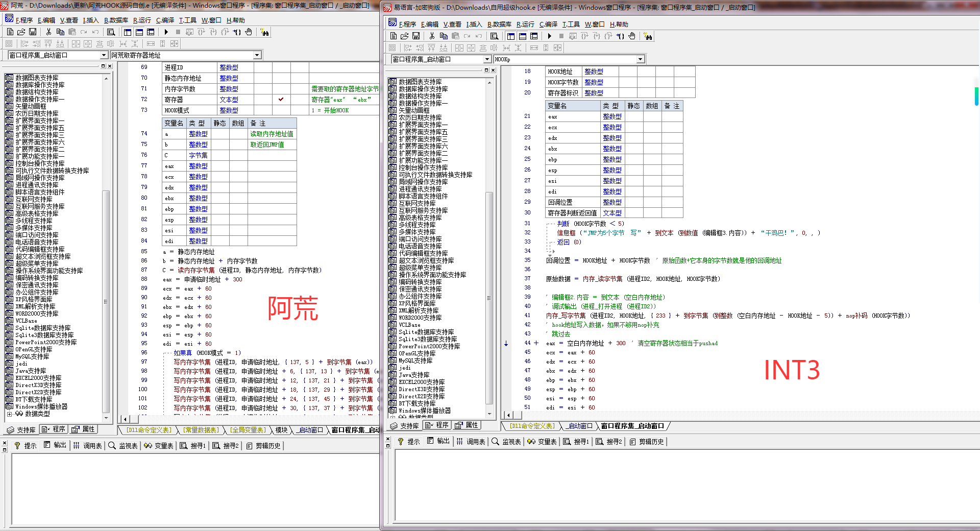Open the T.工具 menu in right window
980x531 pixels.
point(571,25)
